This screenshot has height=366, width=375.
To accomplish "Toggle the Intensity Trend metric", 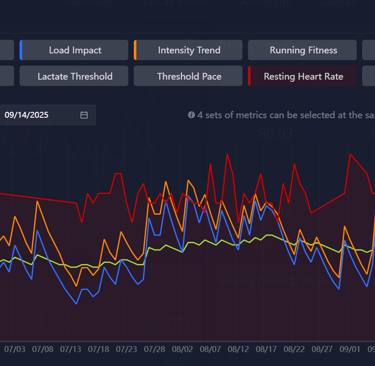I will pyautogui.click(x=188, y=50).
